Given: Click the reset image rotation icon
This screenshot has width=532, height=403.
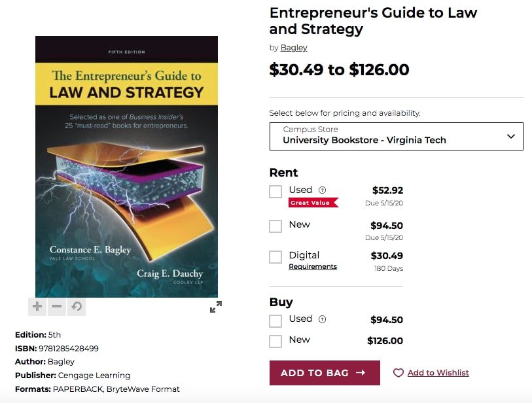Looking at the screenshot, I should (x=77, y=306).
